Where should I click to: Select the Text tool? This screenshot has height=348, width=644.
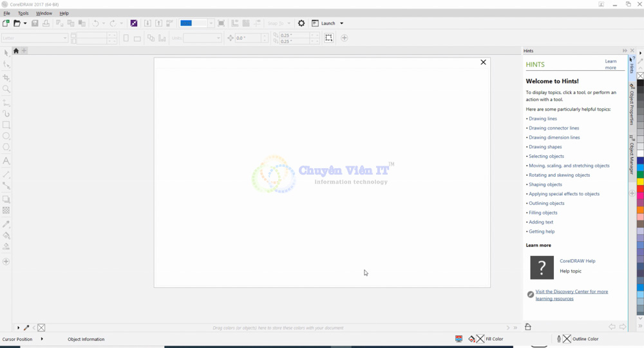pyautogui.click(x=6, y=161)
